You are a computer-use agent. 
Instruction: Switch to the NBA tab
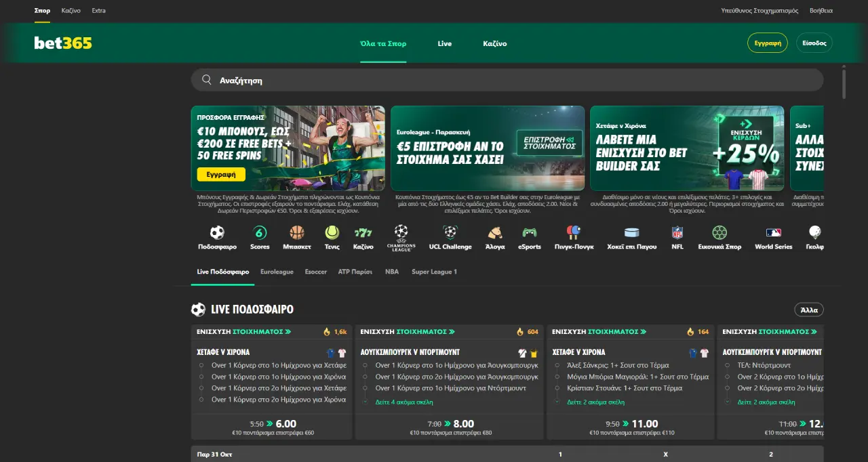click(392, 272)
